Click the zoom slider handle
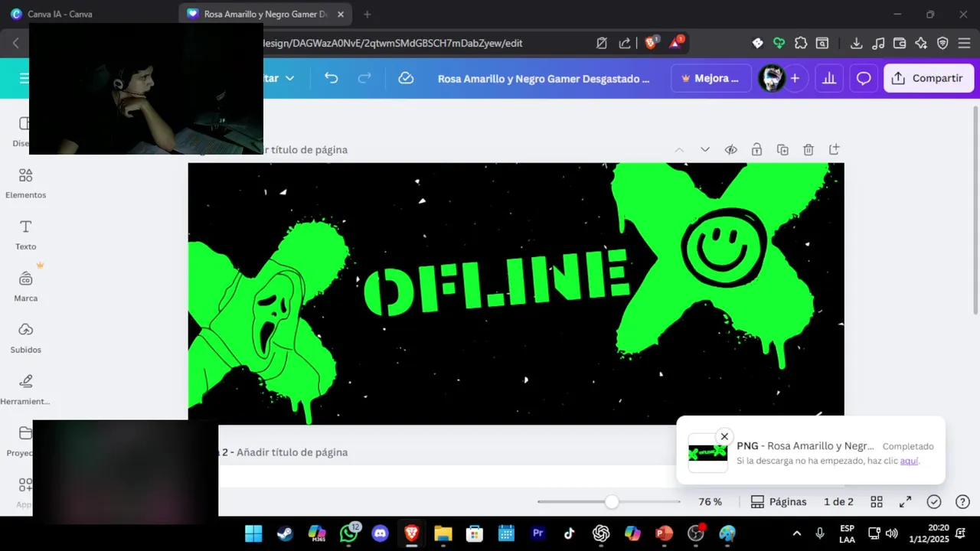This screenshot has height=551, width=980. tap(611, 502)
